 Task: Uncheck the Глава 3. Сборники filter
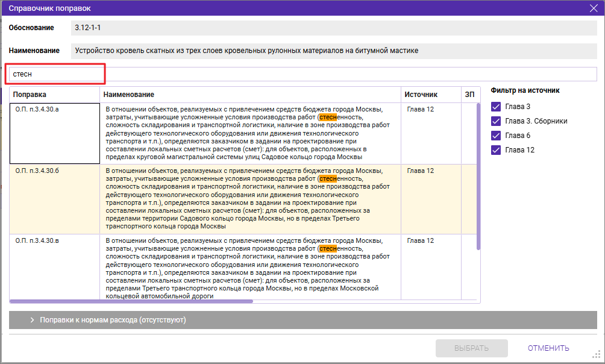click(496, 121)
